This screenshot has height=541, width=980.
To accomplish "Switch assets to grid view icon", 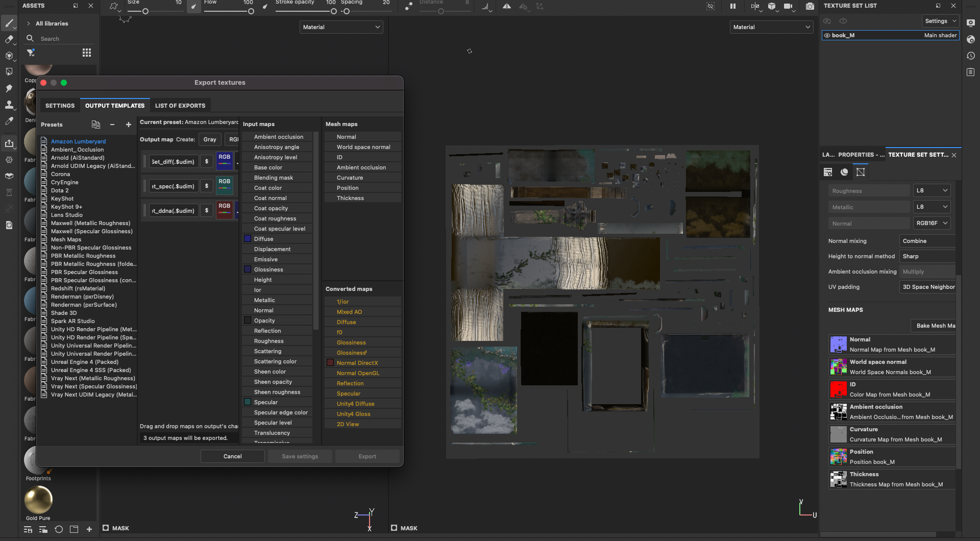I will [87, 53].
